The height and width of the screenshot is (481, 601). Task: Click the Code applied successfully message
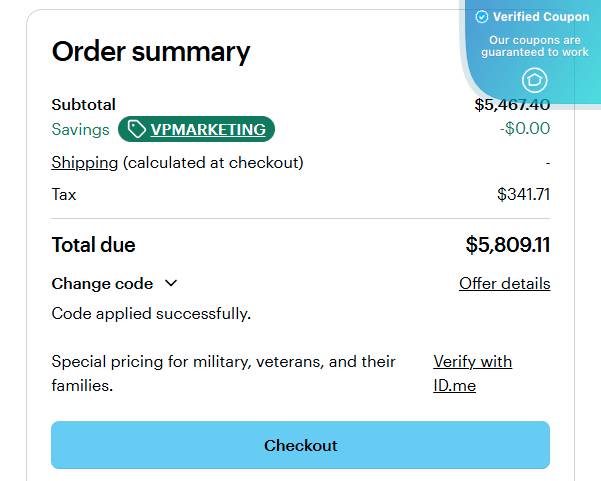pyautogui.click(x=151, y=314)
